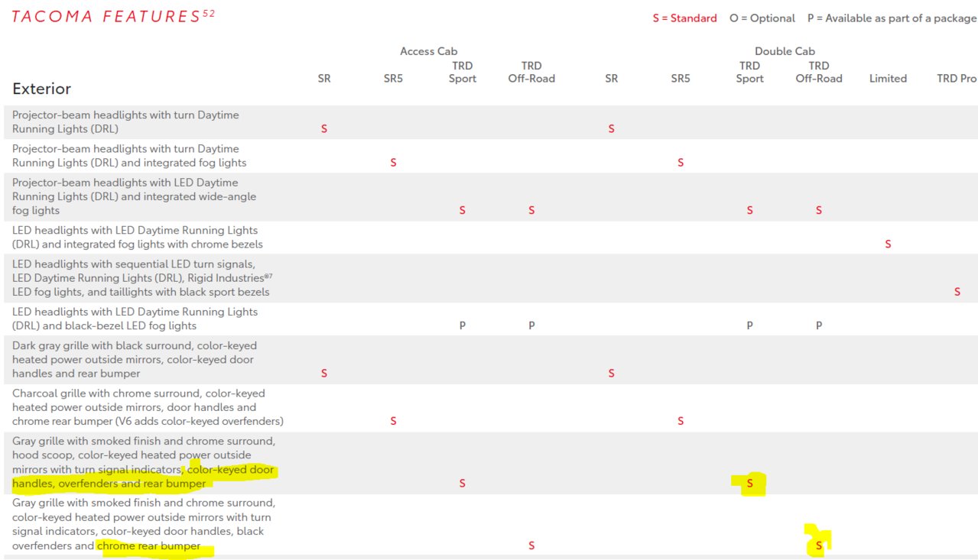
Task: Select the "Double Cab" group header
Action: point(785,51)
